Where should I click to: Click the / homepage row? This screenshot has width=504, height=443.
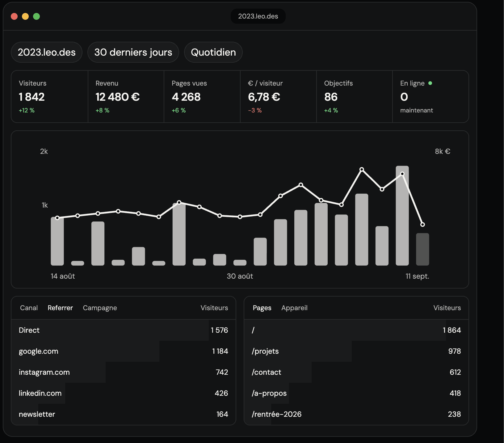[356, 330]
